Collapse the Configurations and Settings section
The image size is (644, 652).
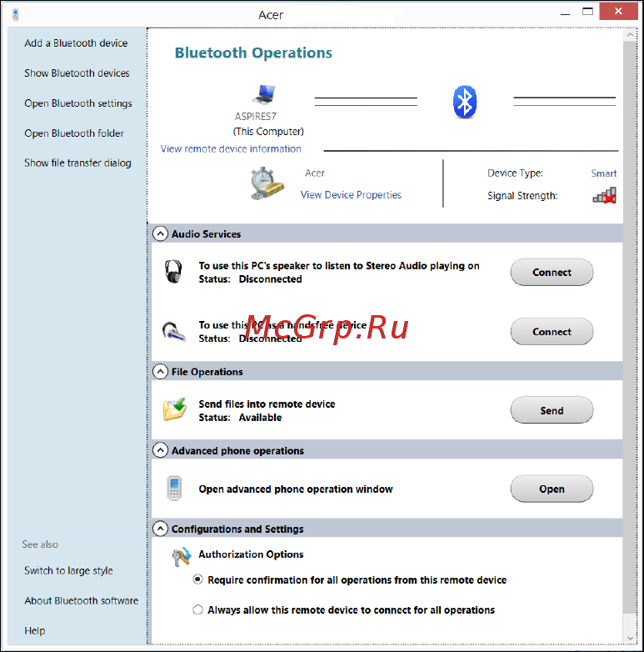[x=161, y=529]
